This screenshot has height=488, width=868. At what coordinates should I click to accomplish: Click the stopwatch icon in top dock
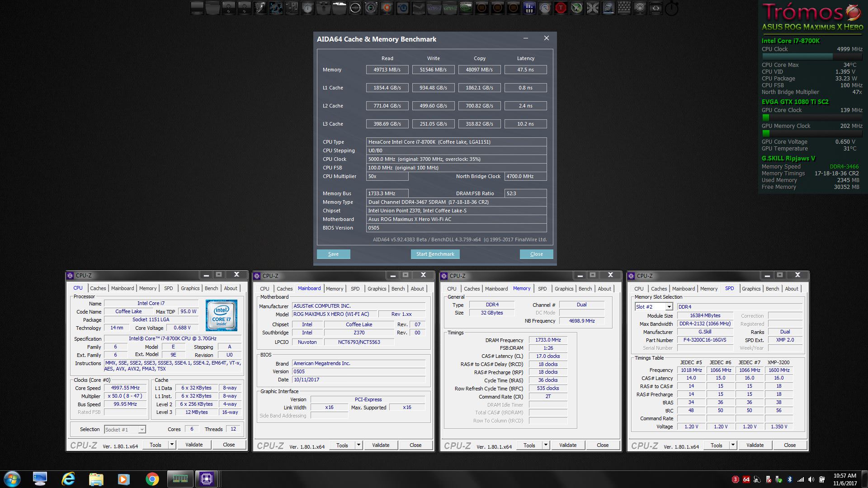pos(672,8)
